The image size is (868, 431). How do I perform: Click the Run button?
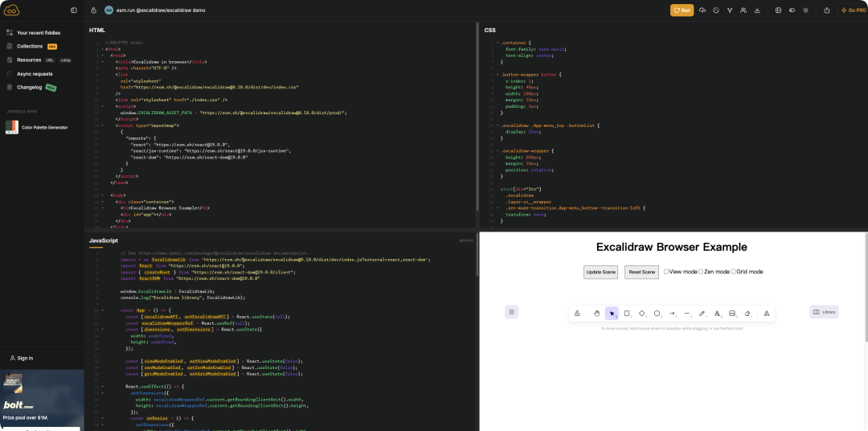pos(682,10)
